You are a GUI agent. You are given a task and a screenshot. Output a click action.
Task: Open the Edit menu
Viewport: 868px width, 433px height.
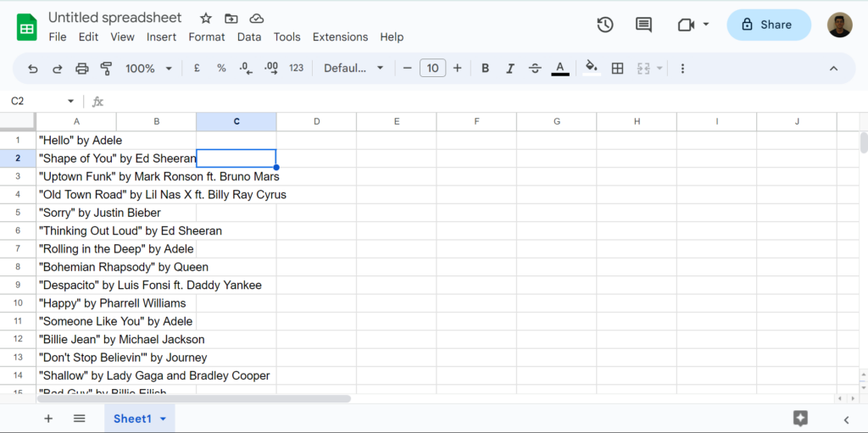pos(88,37)
